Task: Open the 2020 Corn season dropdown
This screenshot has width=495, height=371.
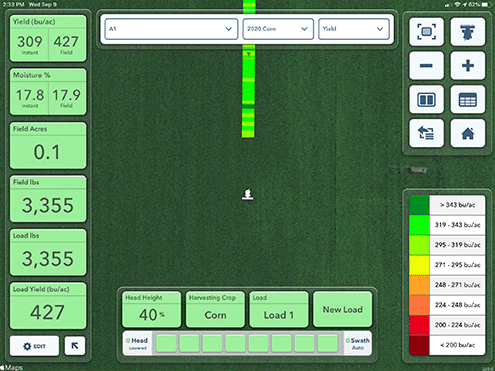Action: click(x=278, y=29)
